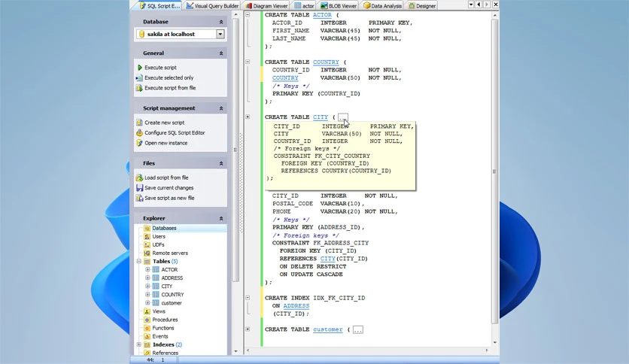This screenshot has height=364, width=629.
Task: Select the CITY table in Explorer
Action: click(167, 287)
